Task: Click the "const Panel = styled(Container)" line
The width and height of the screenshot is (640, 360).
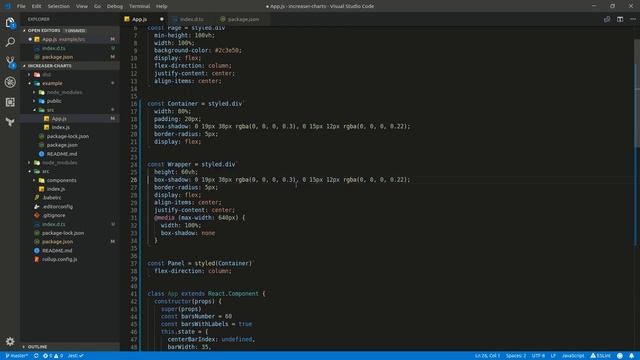Action: 200,263
